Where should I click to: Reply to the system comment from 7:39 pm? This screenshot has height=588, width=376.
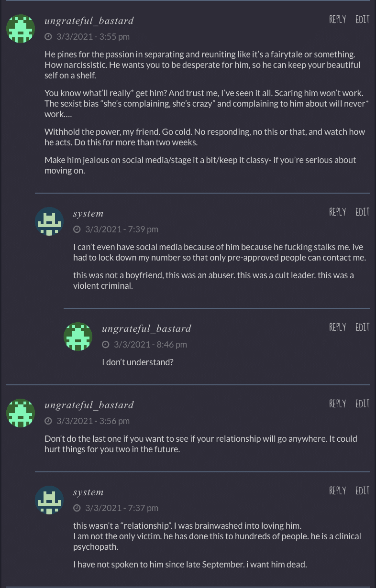[337, 212]
